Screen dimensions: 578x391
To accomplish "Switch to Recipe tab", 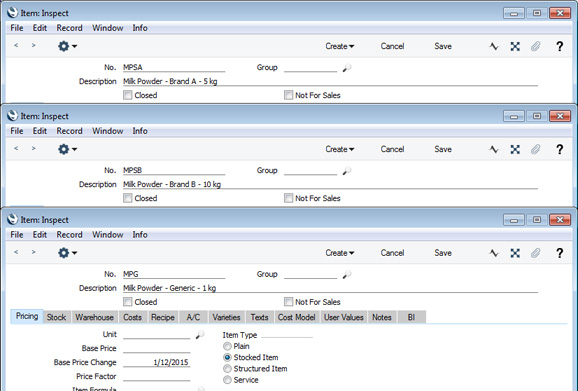I will click(163, 317).
